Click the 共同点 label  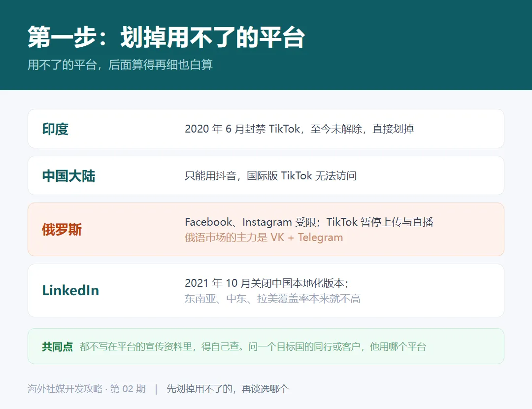pos(57,346)
